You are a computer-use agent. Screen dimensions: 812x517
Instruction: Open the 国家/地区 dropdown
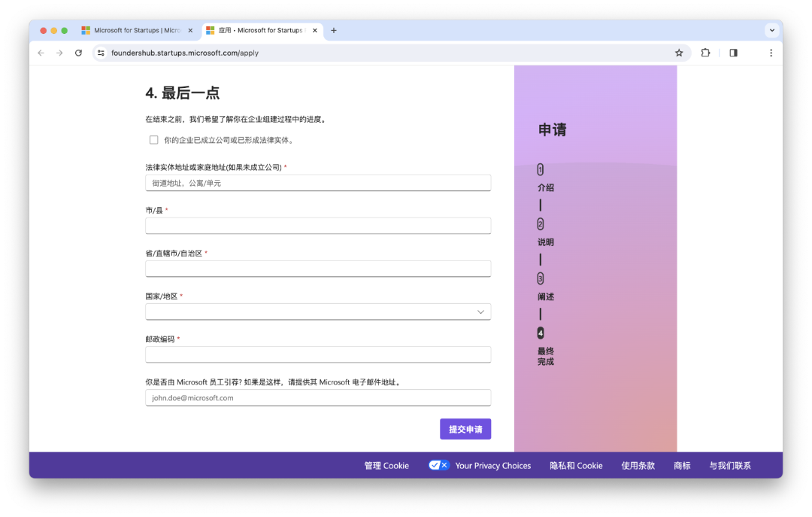[x=318, y=312]
